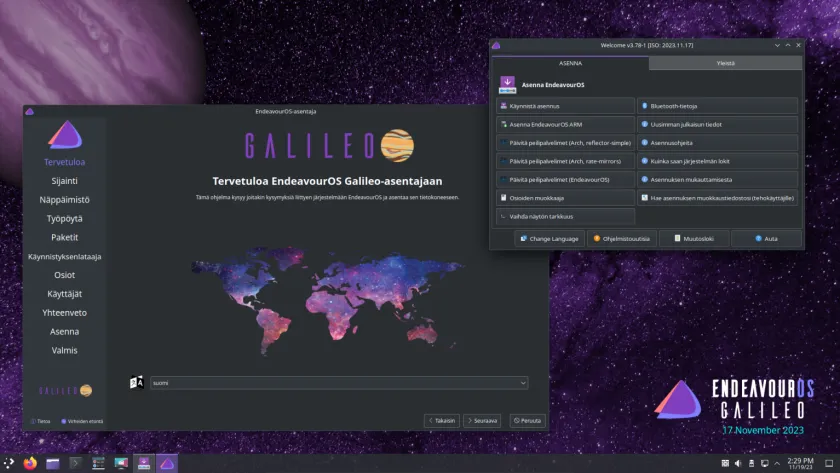Click the Asenna EndeavourOS download icon
The image size is (840, 473).
tap(507, 85)
